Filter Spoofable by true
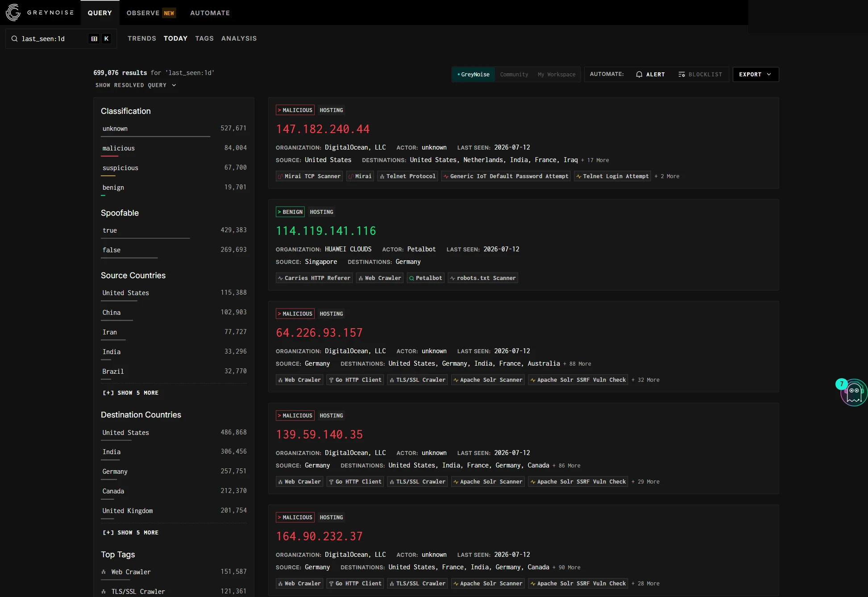 point(174,231)
